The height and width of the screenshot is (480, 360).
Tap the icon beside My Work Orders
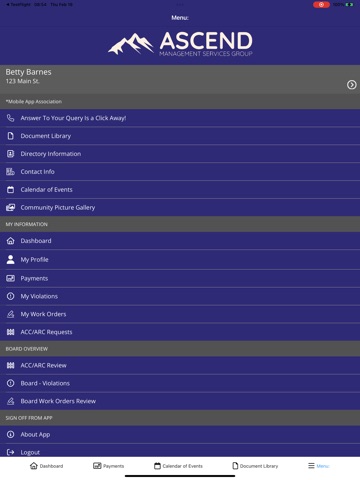[11, 314]
